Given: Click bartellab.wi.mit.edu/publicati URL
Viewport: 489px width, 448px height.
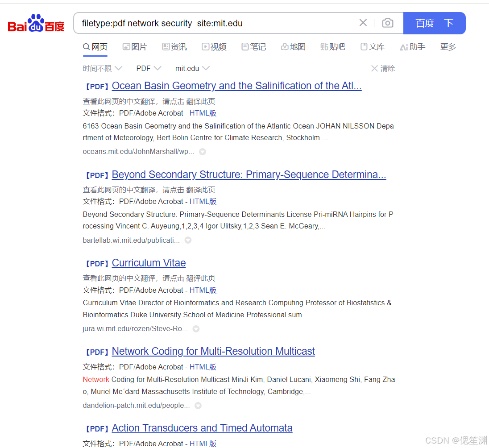Looking at the screenshot, I should (x=131, y=240).
